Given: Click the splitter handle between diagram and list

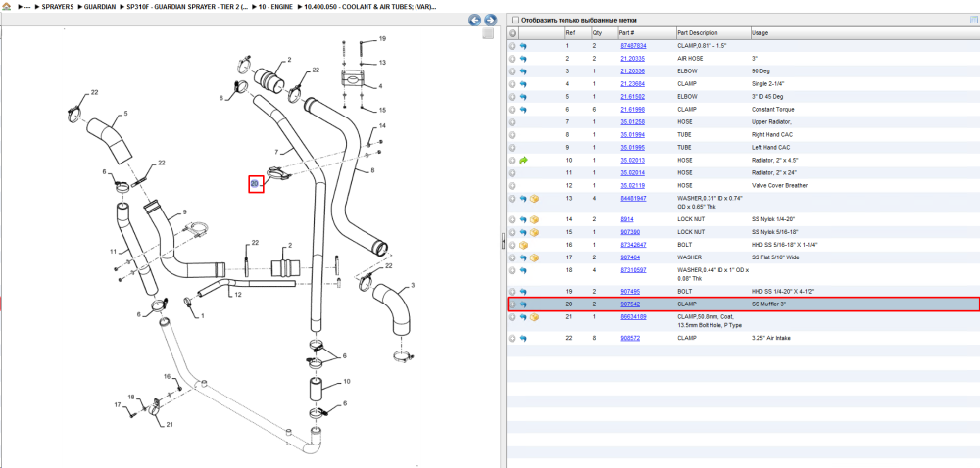Looking at the screenshot, I should click(503, 242).
